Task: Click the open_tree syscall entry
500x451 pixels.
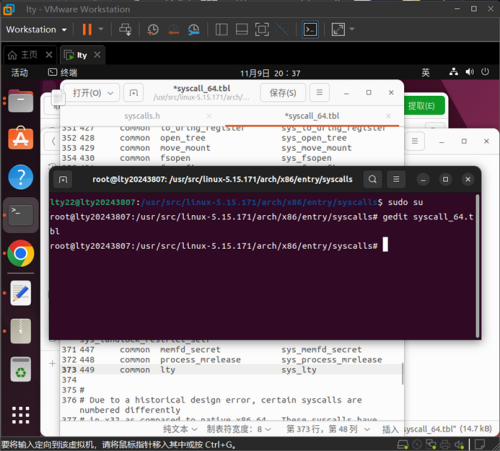Action: coord(232,138)
